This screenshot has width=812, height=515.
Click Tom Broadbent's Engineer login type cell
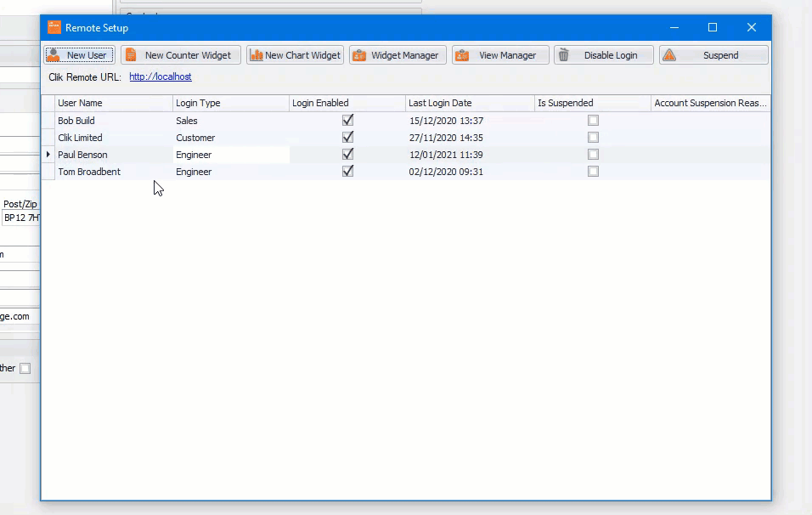[x=231, y=172]
